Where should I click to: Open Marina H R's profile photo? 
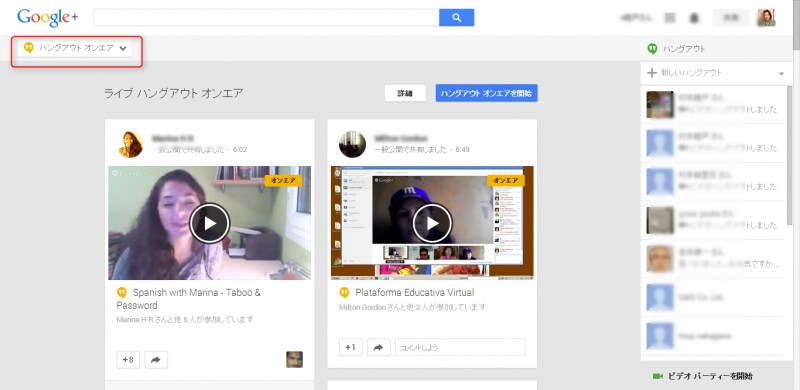(131, 144)
